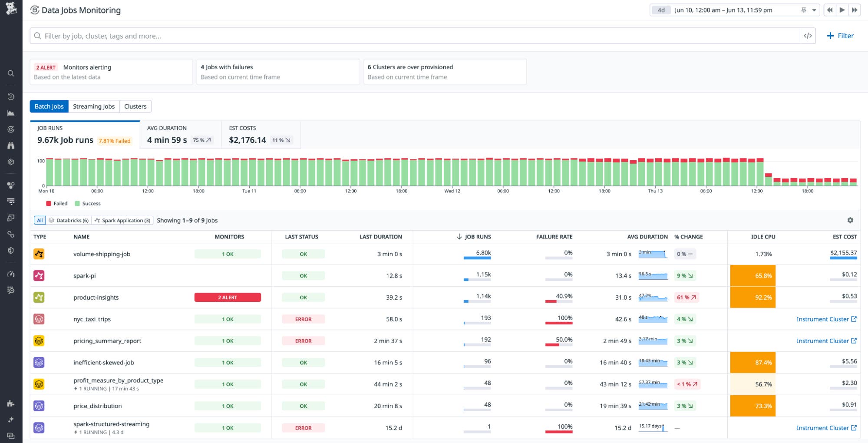Image resolution: width=868 pixels, height=443 pixels.
Task: Enable the Databricks (6) jobs filter
Action: point(69,220)
